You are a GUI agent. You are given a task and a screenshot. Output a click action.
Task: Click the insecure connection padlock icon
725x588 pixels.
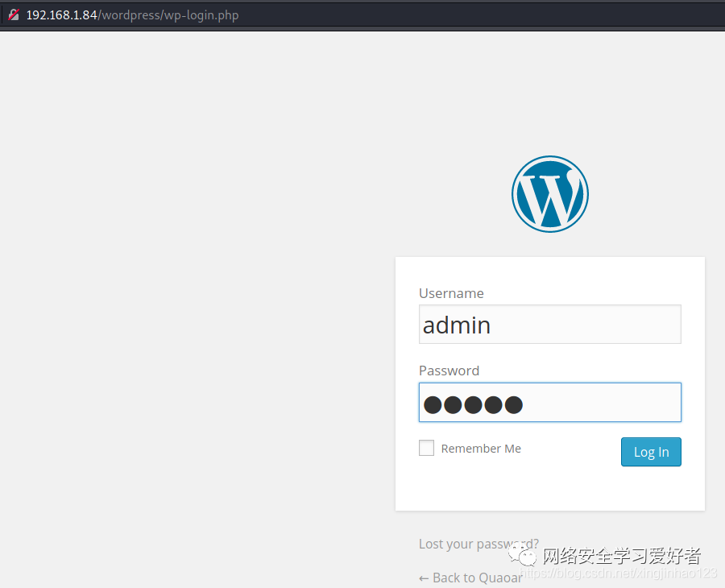tap(14, 14)
